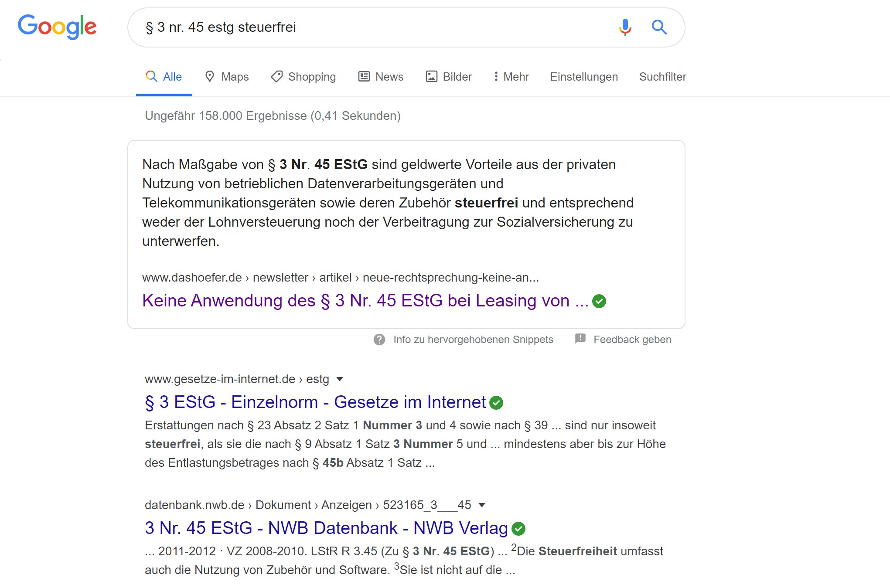
Task: Switch to the News tab
Action: click(x=381, y=77)
